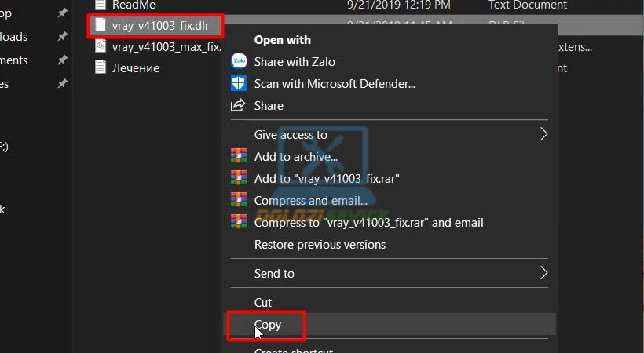Choose Cut from the context menu
This screenshot has height=353, width=644.
click(263, 303)
